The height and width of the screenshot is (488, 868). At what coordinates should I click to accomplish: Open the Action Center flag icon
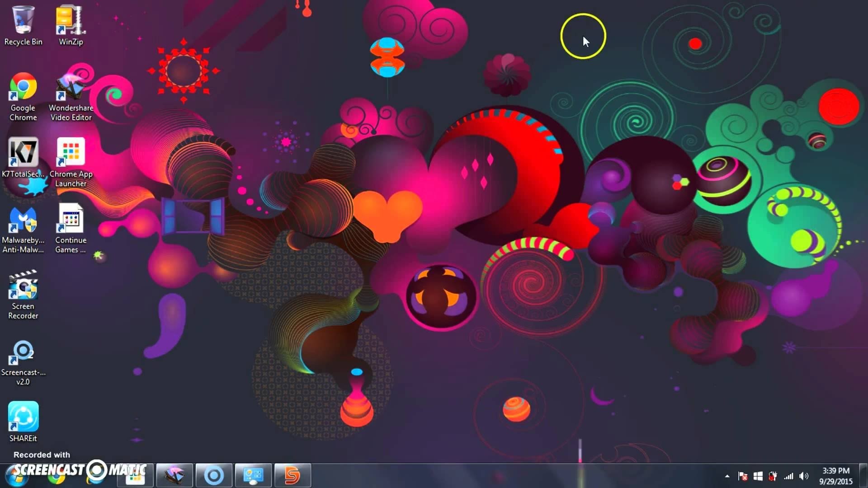[x=742, y=476]
